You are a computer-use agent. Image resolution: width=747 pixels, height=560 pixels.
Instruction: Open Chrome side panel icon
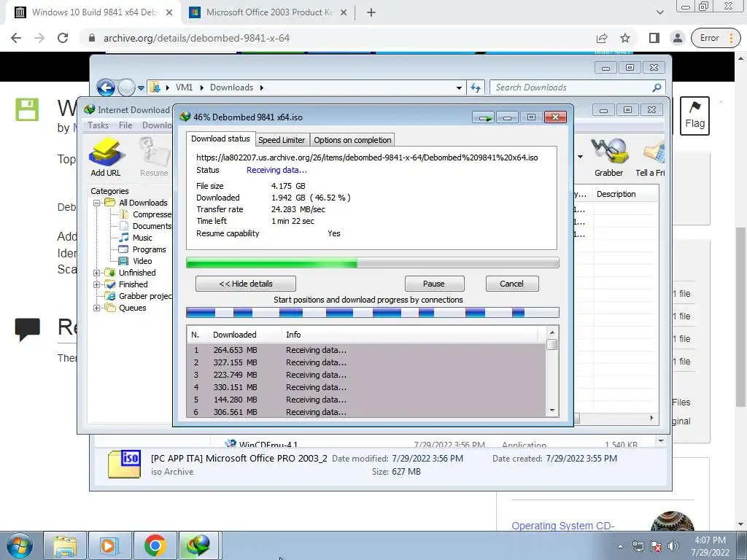(654, 38)
